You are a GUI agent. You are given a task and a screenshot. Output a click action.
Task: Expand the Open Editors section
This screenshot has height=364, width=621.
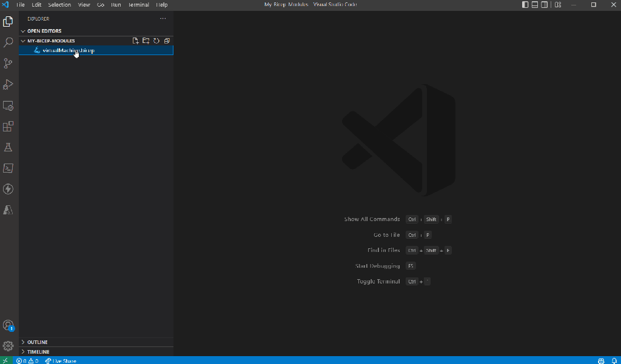click(44, 31)
